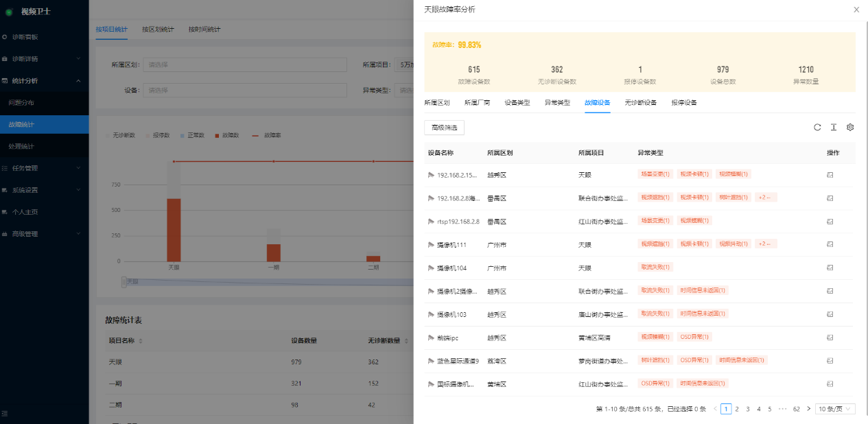Refresh the fault device list with the refresh icon
868x424 pixels.
coord(817,127)
